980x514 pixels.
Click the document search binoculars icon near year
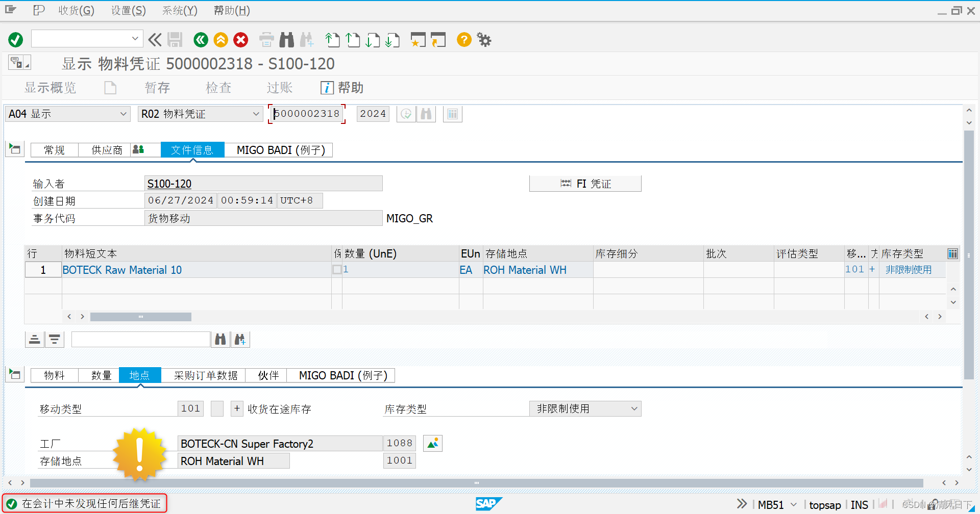tap(426, 114)
